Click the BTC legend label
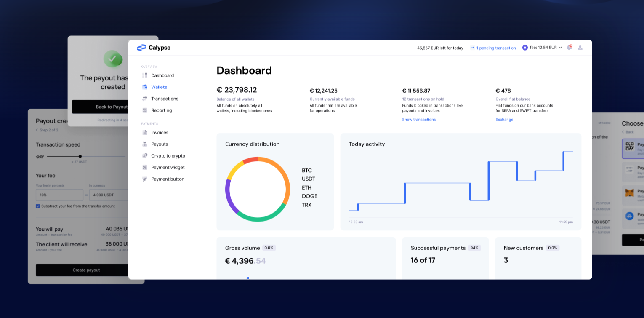This screenshot has width=644, height=318. tap(307, 171)
